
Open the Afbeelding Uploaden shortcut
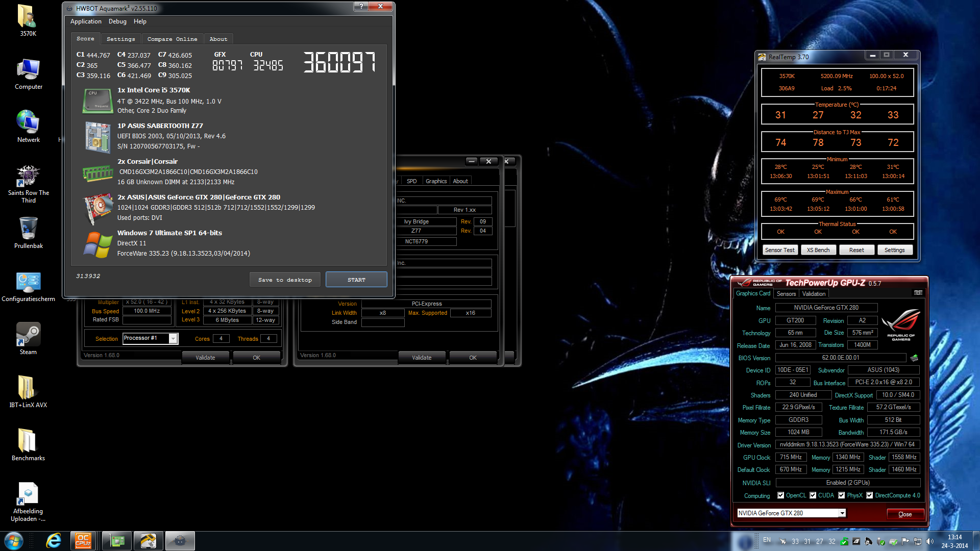(x=28, y=502)
